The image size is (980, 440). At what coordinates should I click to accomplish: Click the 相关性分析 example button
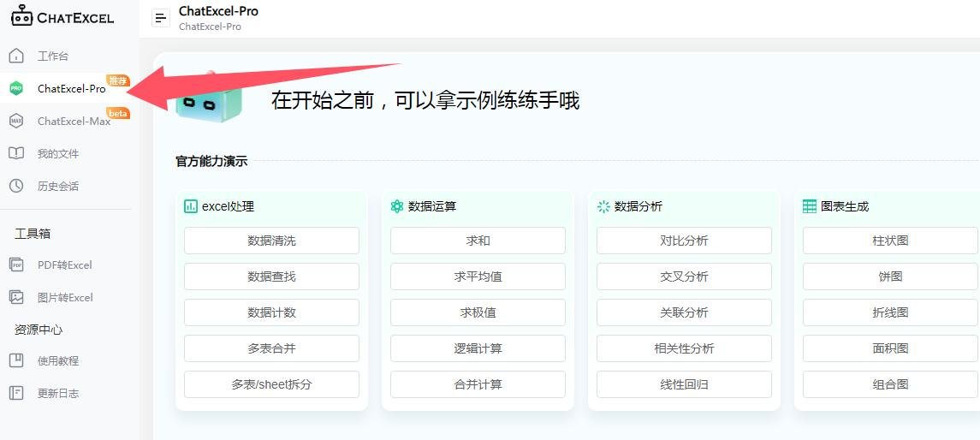pyautogui.click(x=685, y=348)
